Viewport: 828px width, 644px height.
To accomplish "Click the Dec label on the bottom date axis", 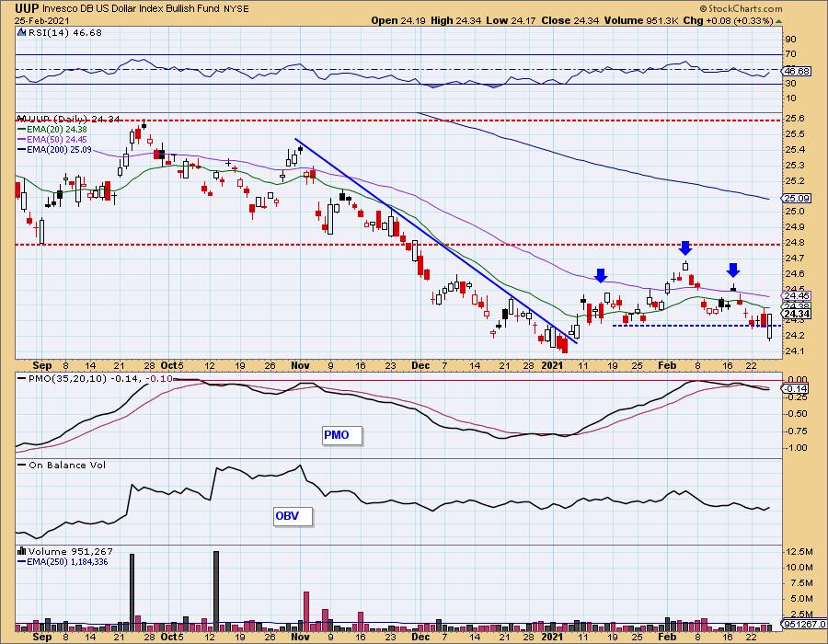I will tap(420, 637).
